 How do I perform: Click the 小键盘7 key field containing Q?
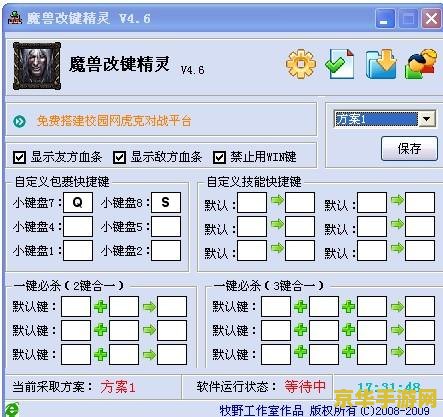coord(78,202)
